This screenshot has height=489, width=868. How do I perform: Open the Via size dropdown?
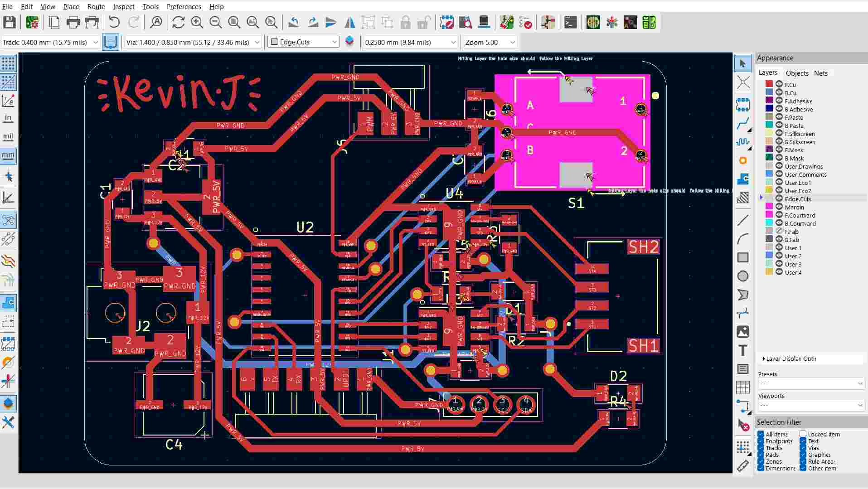(193, 42)
